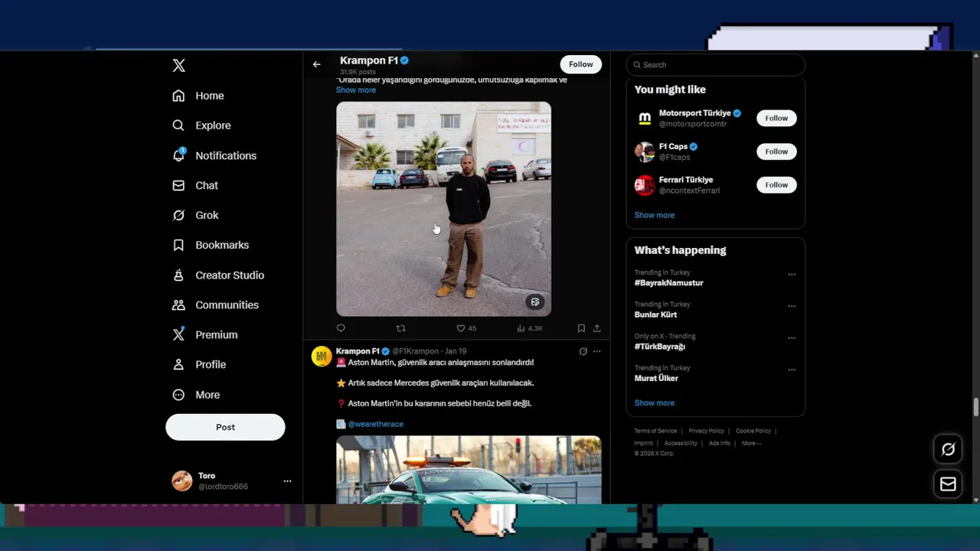Image resolution: width=980 pixels, height=551 pixels.
Task: Open @wearetherace mention link
Action: (x=375, y=424)
